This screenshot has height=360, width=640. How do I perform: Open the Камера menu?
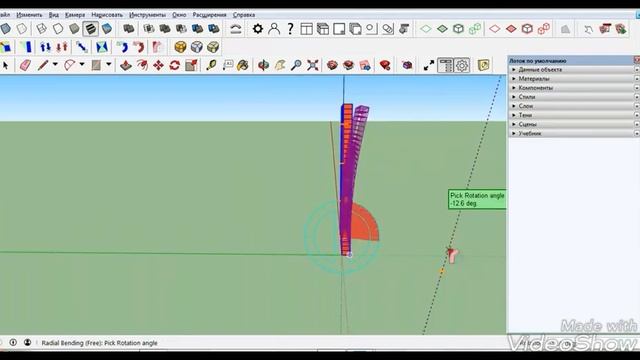pyautogui.click(x=75, y=15)
